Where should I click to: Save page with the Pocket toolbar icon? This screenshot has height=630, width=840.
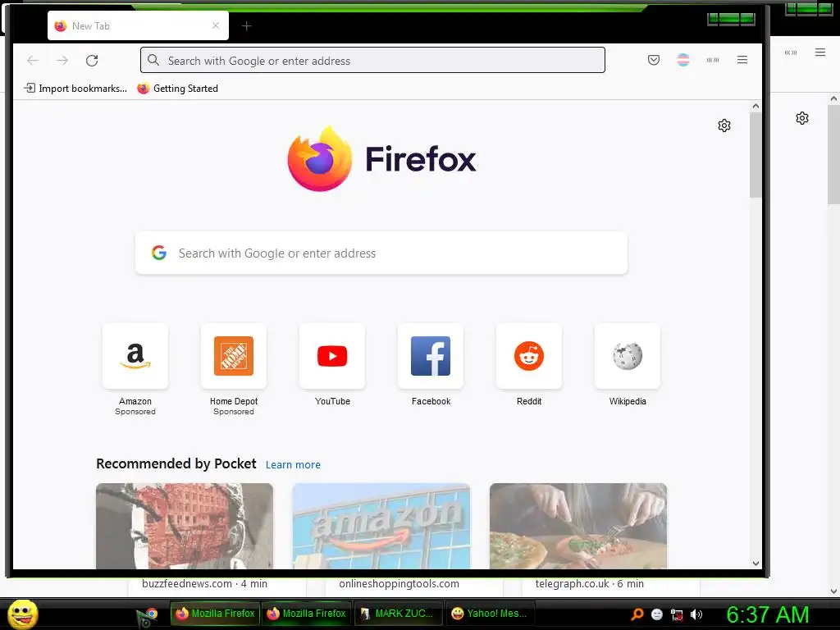[654, 60]
